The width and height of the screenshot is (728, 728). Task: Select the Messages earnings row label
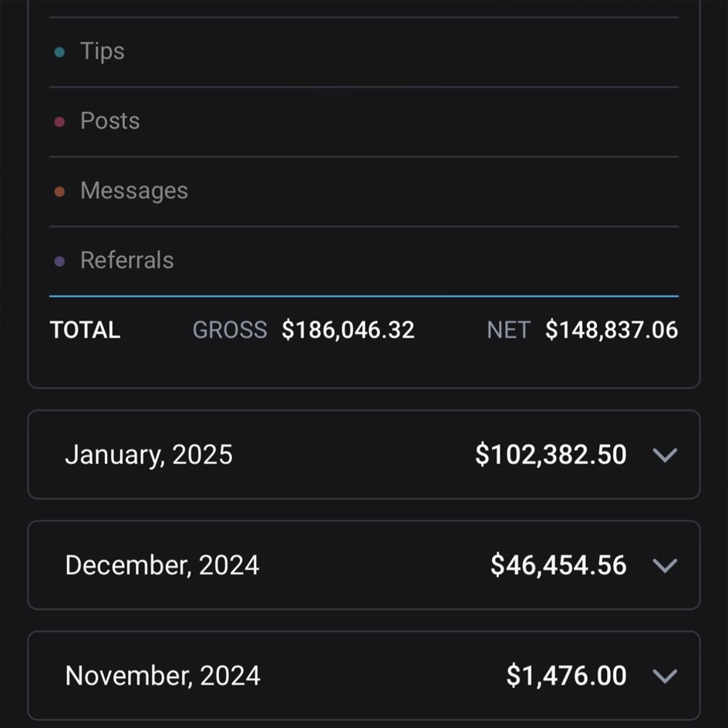click(133, 190)
